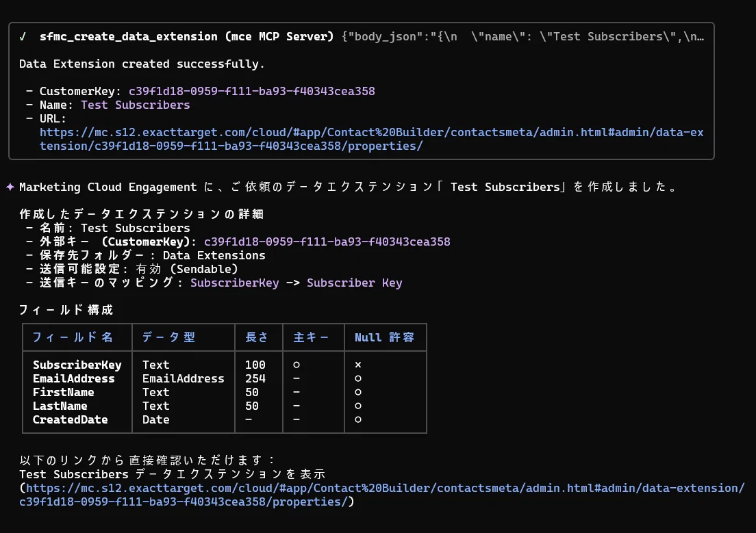Screen dimensions: 756x533
Task: Click the length value 254
Action: coord(255,379)
